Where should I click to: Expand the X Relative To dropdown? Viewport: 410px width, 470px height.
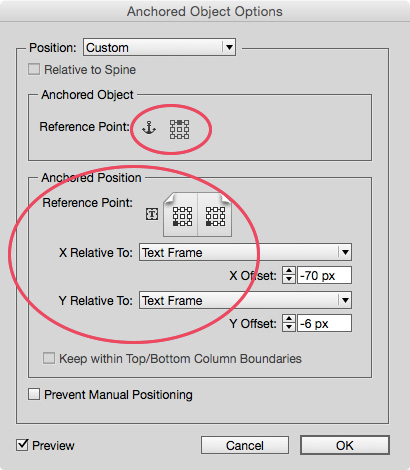click(245, 252)
